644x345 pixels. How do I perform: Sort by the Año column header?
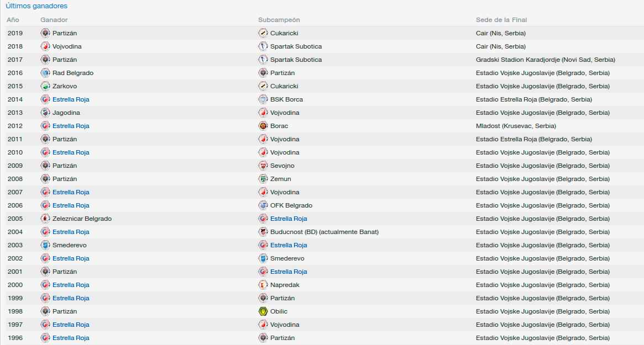pyautogui.click(x=13, y=20)
